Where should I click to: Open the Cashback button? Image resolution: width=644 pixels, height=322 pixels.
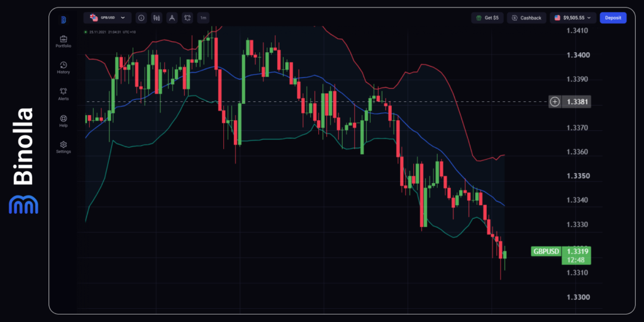[526, 18]
